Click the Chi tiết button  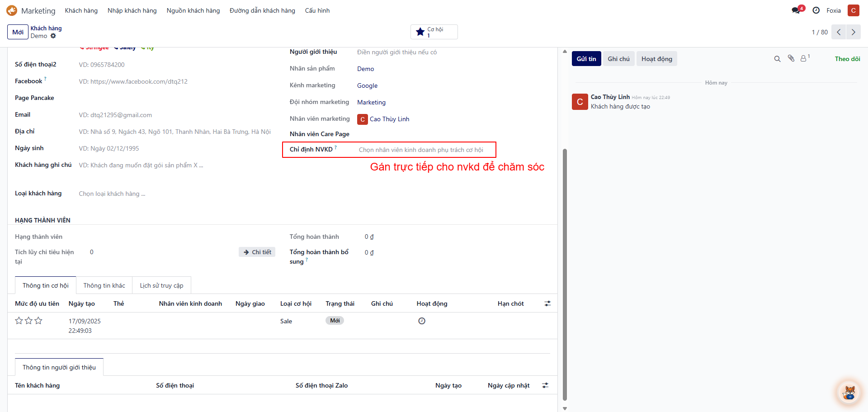[x=257, y=252]
